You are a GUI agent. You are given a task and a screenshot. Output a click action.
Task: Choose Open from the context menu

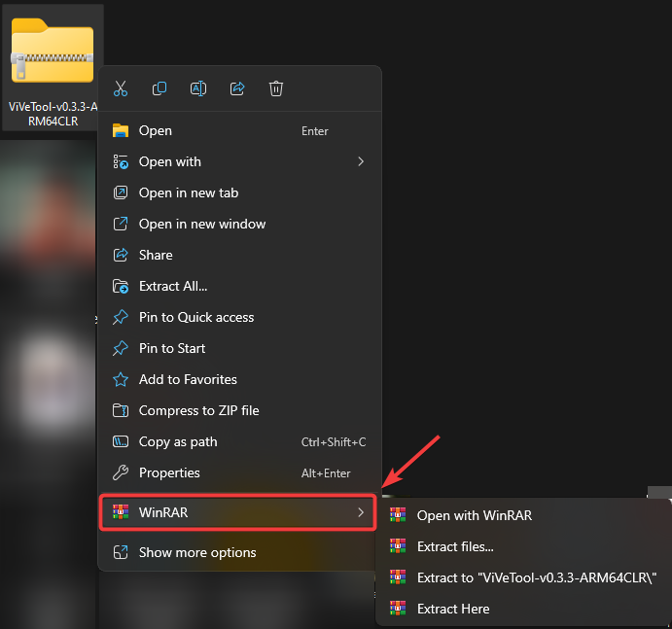[x=239, y=130]
